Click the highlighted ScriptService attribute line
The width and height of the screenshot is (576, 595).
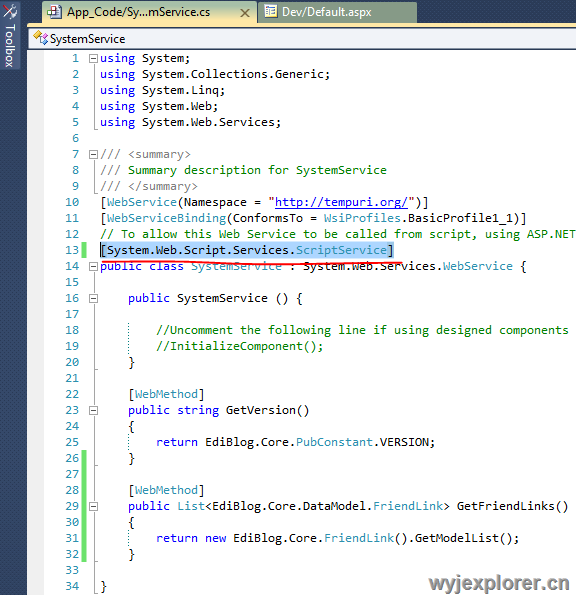click(x=247, y=250)
